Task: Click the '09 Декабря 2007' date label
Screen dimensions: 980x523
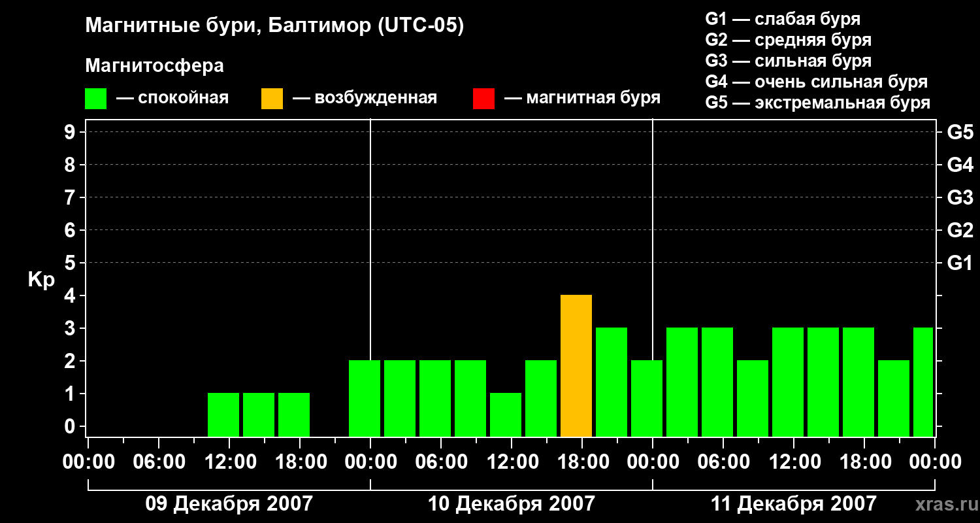Action: 229,503
